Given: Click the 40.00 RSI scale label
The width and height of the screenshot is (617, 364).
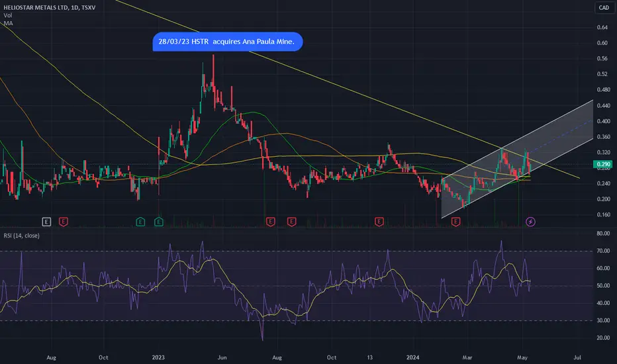Looking at the screenshot, I should (x=603, y=303).
